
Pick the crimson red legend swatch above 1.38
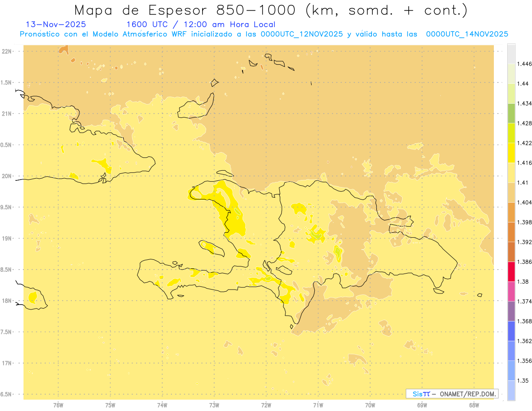(x=511, y=271)
